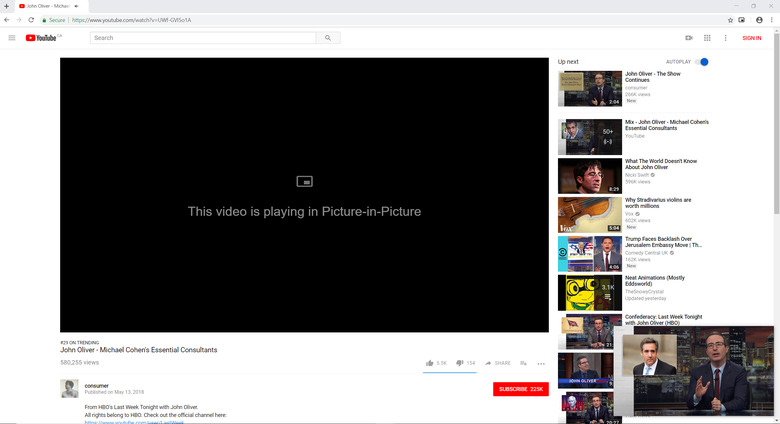Screen dimensions: 780x424
Task: Focus the YouTube search field
Action: tap(203, 38)
